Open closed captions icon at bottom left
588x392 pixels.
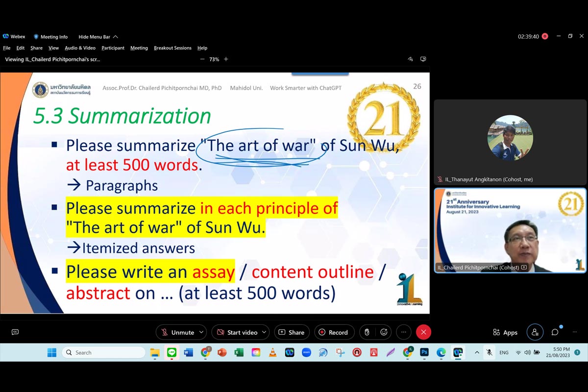15,332
